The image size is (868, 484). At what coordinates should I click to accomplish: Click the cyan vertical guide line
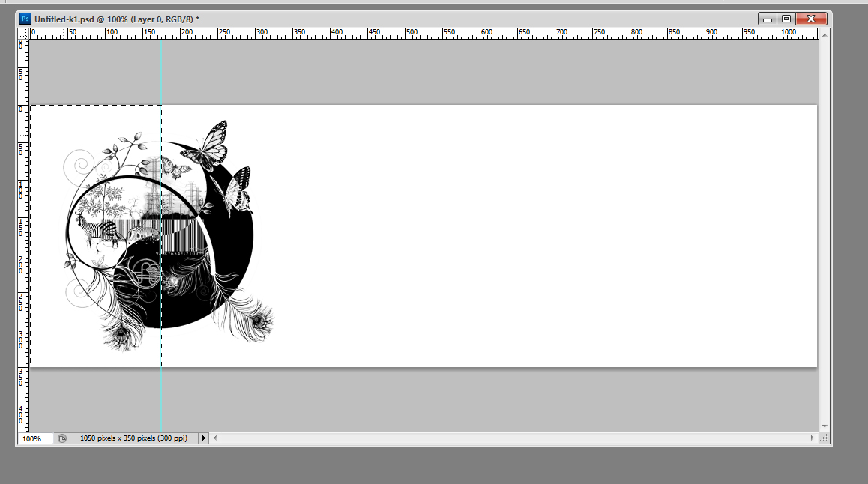tap(161, 397)
